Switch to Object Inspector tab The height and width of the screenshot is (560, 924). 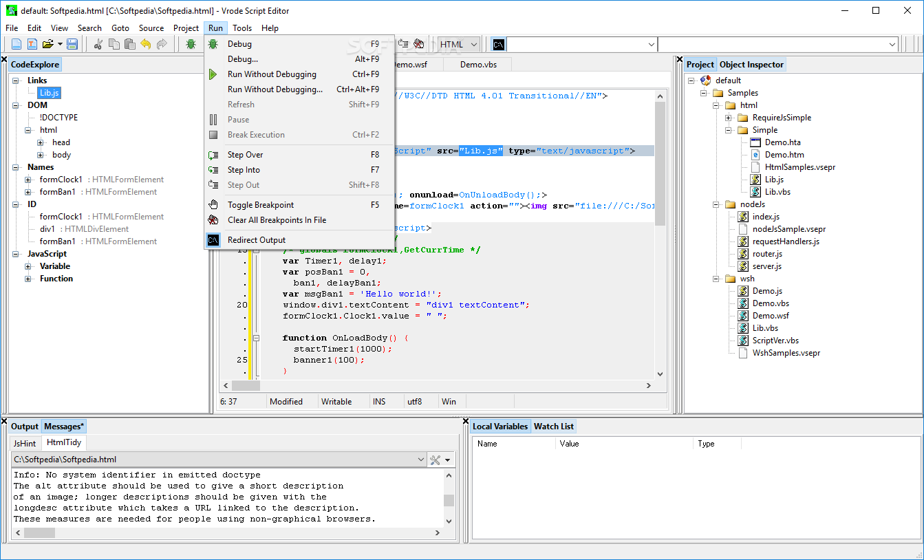[x=751, y=65]
